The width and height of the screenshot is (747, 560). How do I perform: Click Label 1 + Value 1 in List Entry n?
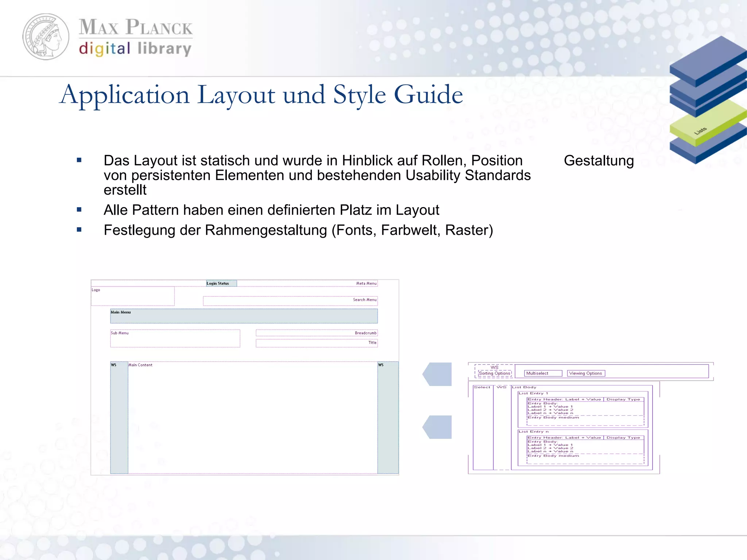tap(550, 445)
